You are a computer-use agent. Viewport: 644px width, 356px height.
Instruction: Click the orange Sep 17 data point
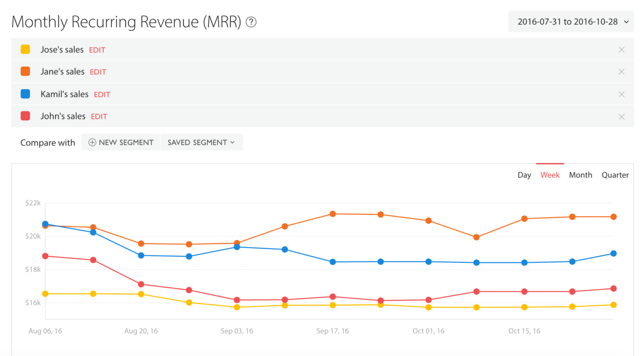pos(332,214)
